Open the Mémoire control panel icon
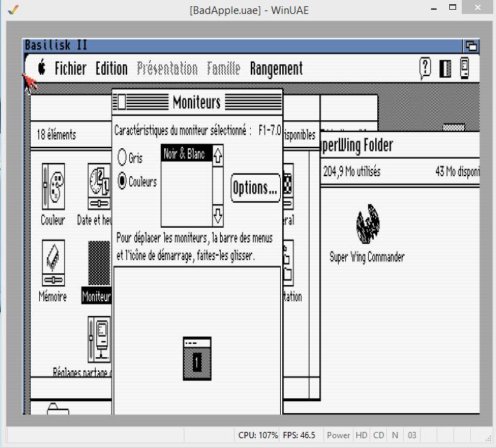Viewport: 496px width, 448px height. pyautogui.click(x=53, y=263)
